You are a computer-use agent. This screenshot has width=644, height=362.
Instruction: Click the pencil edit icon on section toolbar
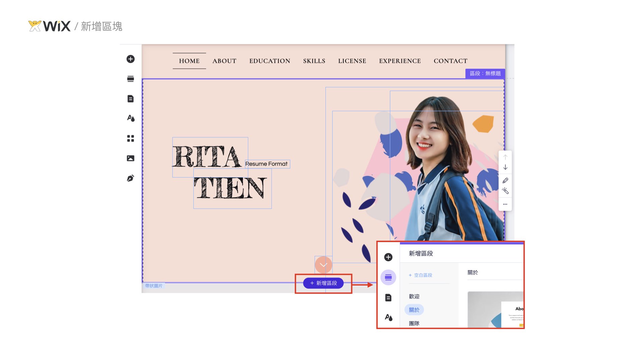tap(505, 180)
